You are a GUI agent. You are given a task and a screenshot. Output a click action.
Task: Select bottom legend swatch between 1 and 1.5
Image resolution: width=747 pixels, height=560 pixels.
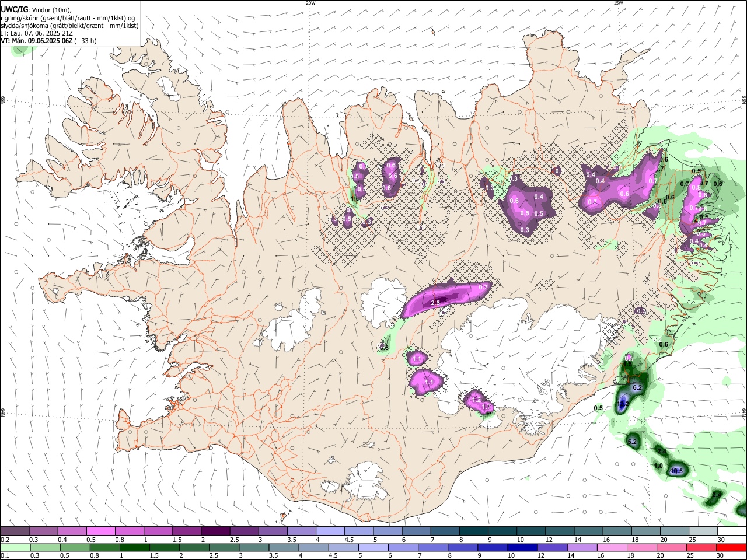[134, 548]
